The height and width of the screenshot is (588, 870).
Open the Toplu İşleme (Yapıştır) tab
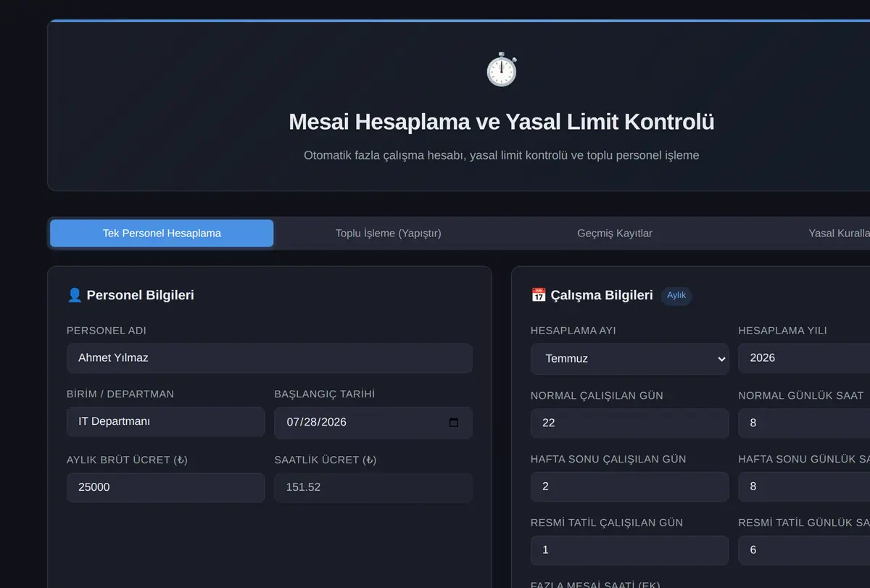pyautogui.click(x=388, y=233)
